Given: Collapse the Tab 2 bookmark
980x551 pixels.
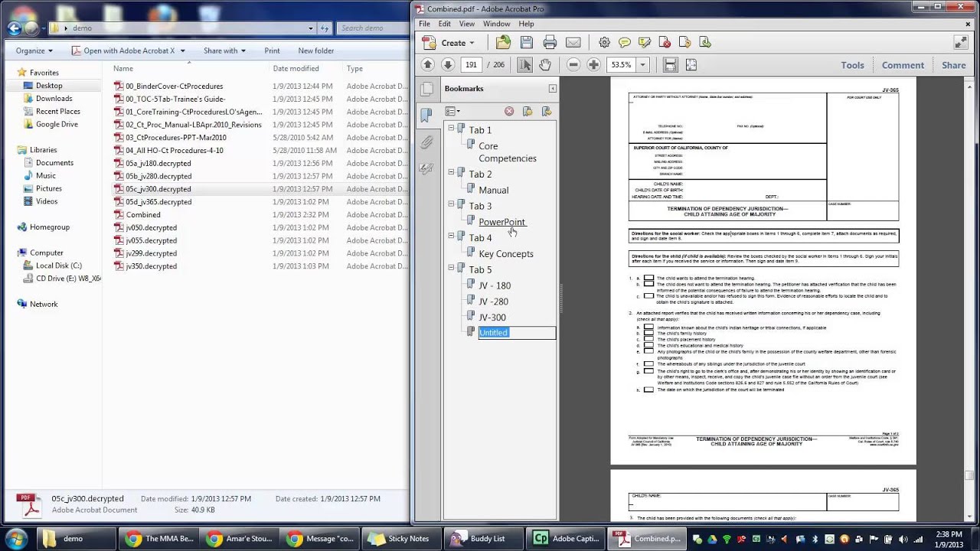Looking at the screenshot, I should tap(451, 173).
